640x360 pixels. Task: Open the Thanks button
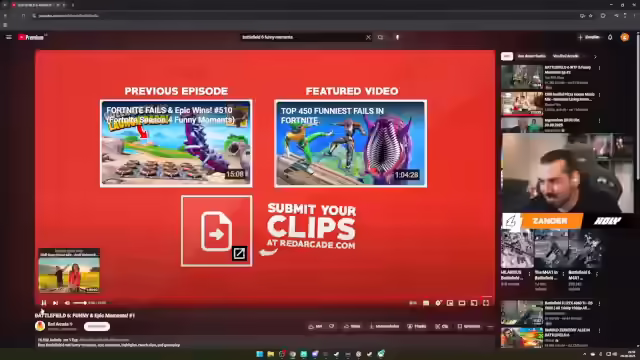pyautogui.click(x=417, y=326)
